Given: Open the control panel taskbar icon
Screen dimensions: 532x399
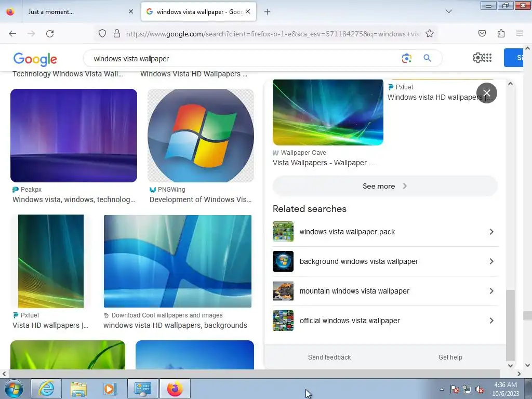Looking at the screenshot, I should (142, 389).
